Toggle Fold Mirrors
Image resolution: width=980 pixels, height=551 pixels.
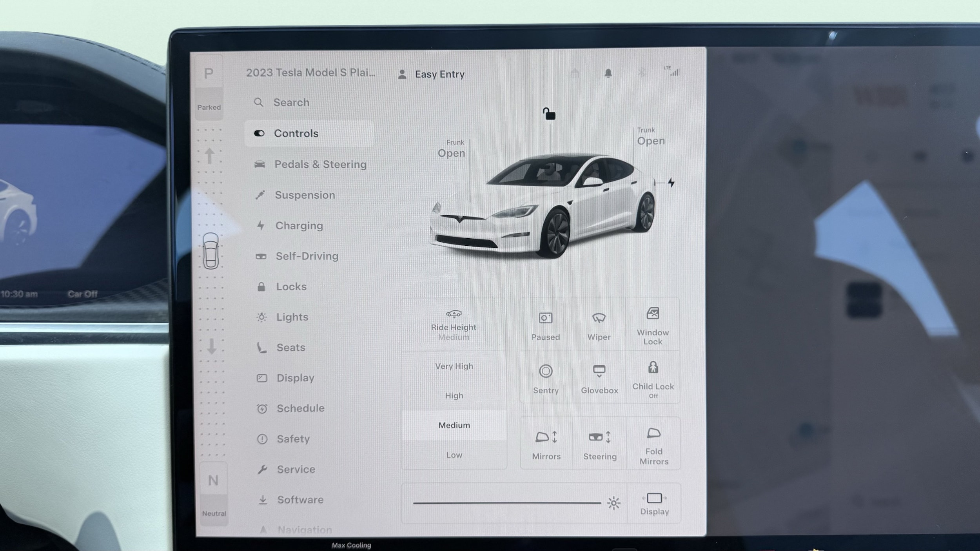654,444
